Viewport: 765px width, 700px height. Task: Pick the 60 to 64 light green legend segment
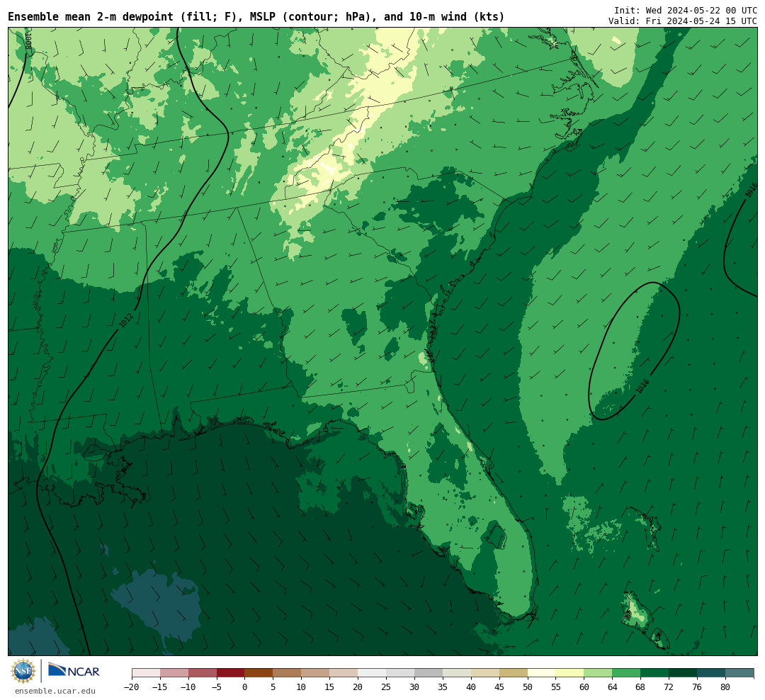click(x=599, y=673)
